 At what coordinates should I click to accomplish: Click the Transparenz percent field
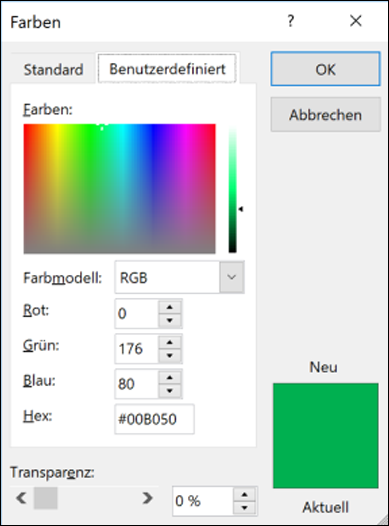tap(203, 501)
